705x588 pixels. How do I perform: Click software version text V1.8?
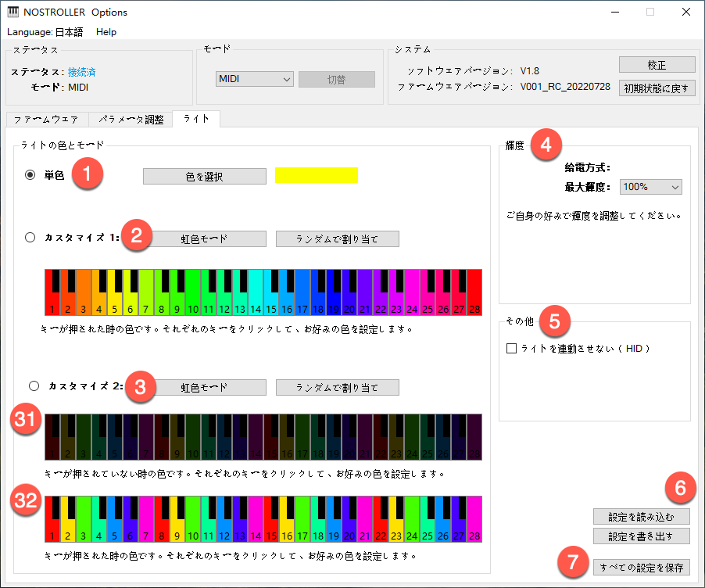[x=530, y=70]
